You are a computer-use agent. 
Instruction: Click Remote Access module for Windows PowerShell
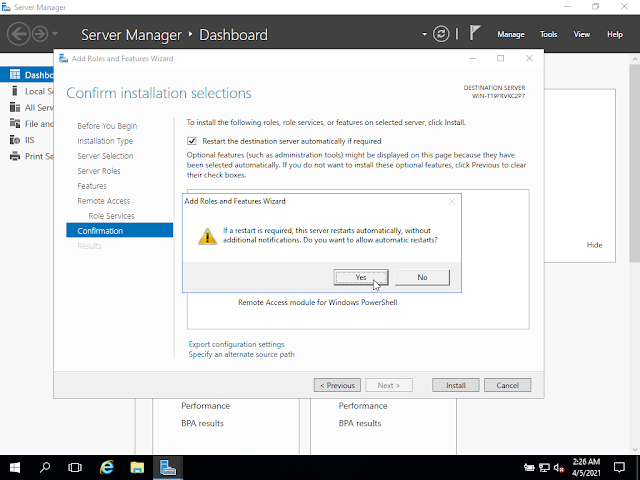pos(318,302)
